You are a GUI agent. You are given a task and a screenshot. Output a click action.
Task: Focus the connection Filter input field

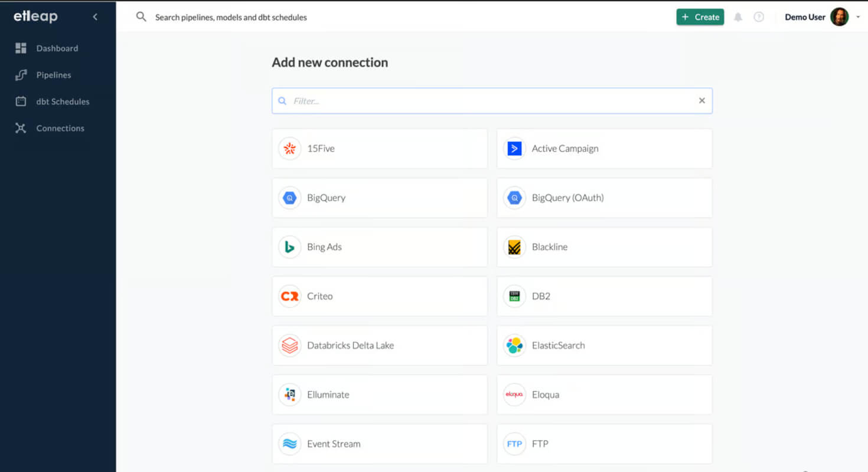(x=492, y=101)
